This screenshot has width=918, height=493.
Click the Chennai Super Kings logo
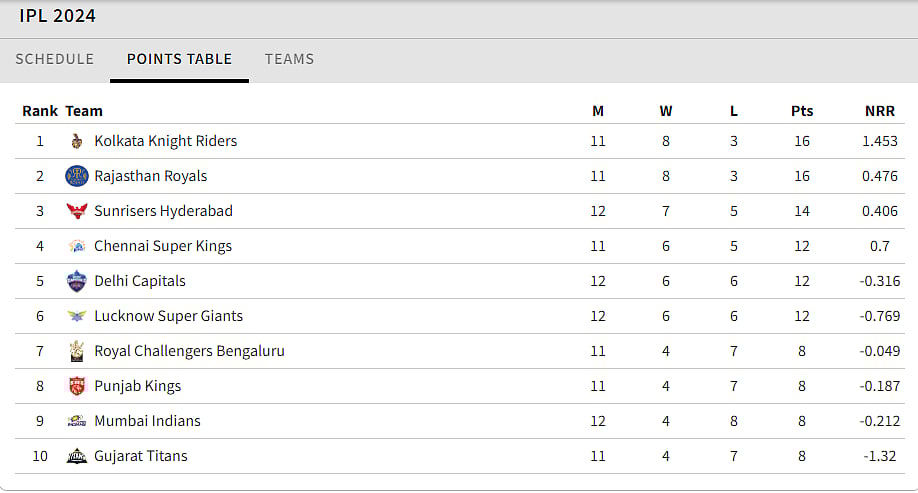pyautogui.click(x=77, y=246)
